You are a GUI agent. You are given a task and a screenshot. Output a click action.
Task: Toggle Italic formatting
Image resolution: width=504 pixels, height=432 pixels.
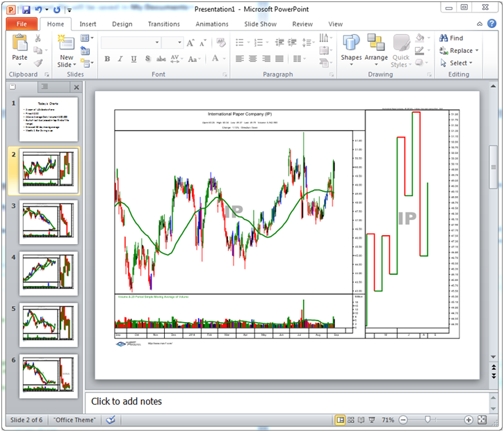tap(120, 59)
